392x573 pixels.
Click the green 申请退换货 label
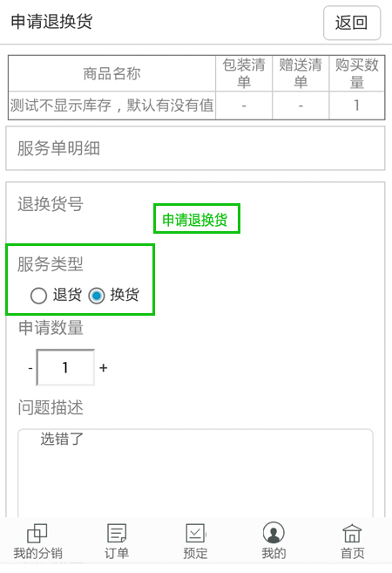tap(196, 219)
